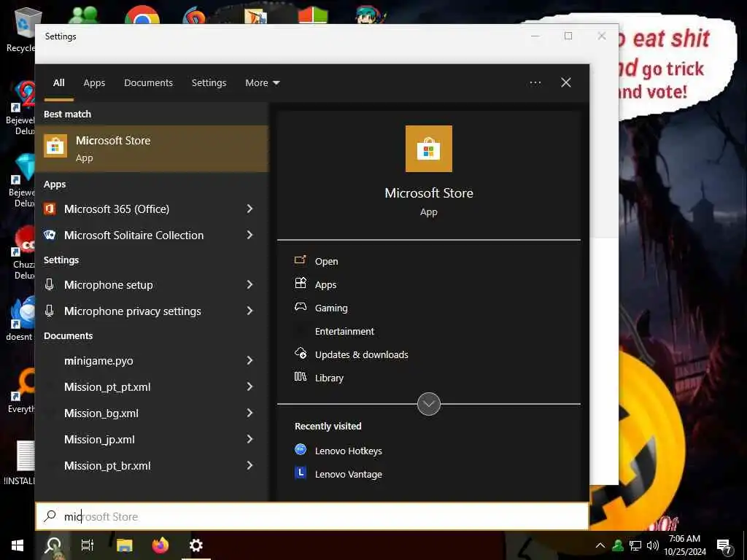Viewport: 747px width, 560px height.
Task: Open File Explorer from taskbar
Action: 124,545
